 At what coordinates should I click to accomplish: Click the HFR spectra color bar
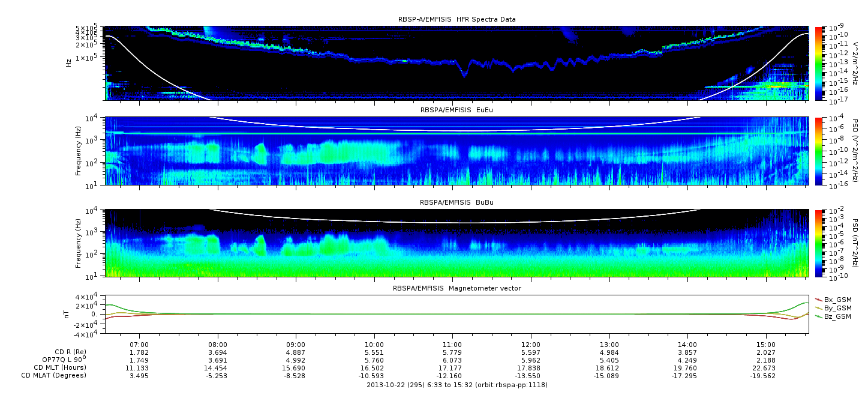click(818, 63)
